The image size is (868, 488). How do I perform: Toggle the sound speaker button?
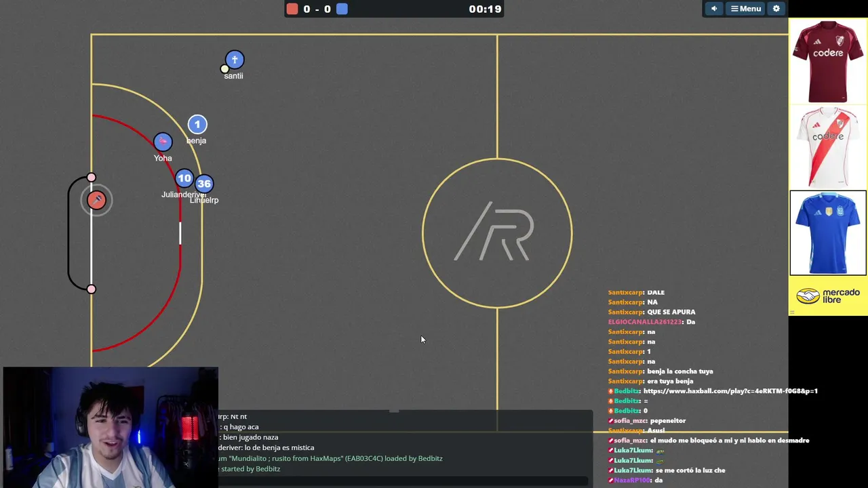pyautogui.click(x=713, y=9)
